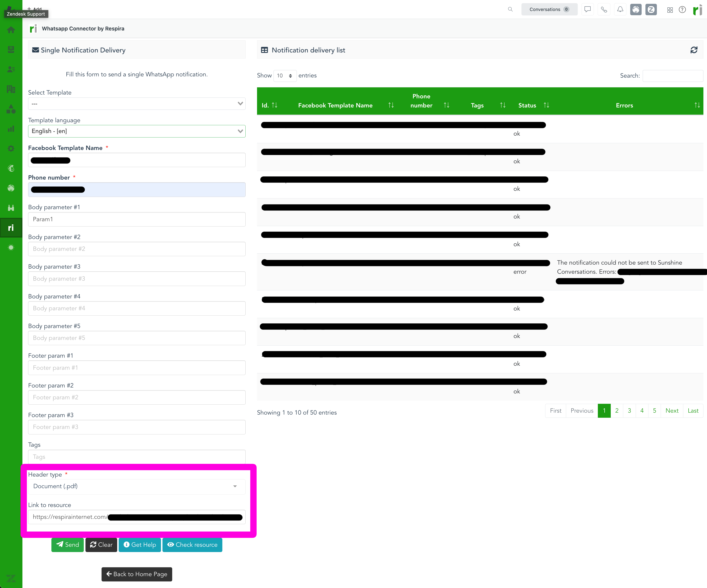The width and height of the screenshot is (707, 588).
Task: Open the Conversations tab
Action: pyautogui.click(x=549, y=9)
